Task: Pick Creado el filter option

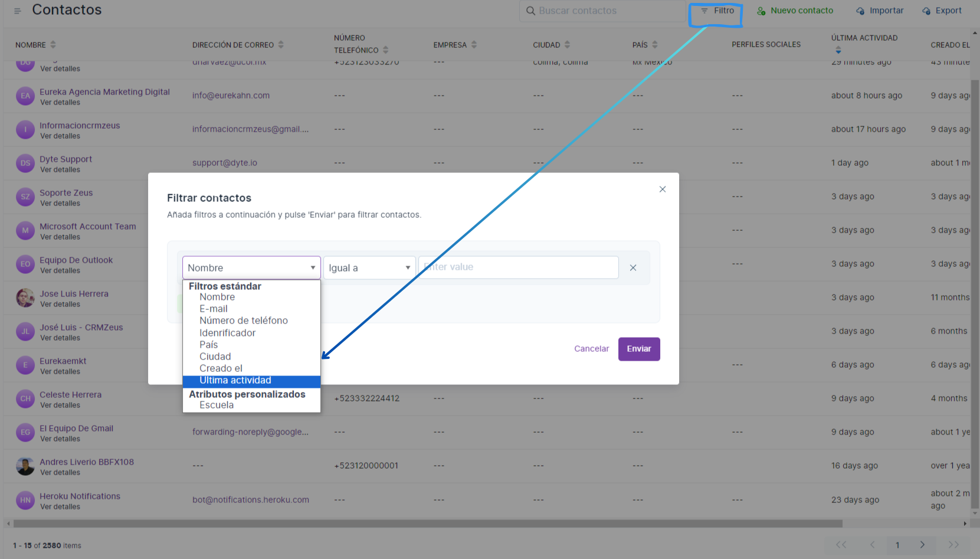Action: pos(221,368)
